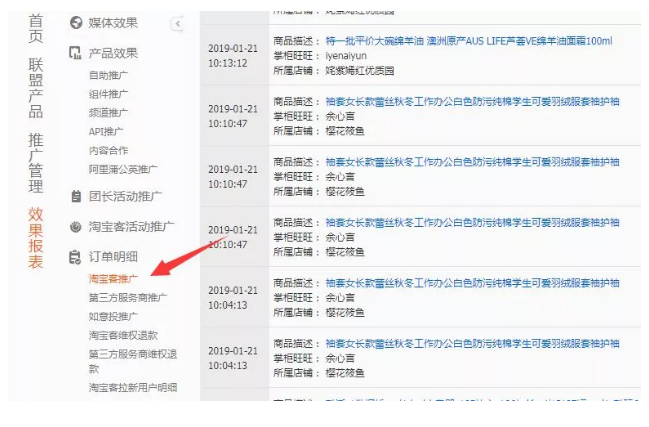This screenshot has height=427, width=649.
Task: Select 第三方服务商推广 under 订单明细
Action: pos(128,297)
